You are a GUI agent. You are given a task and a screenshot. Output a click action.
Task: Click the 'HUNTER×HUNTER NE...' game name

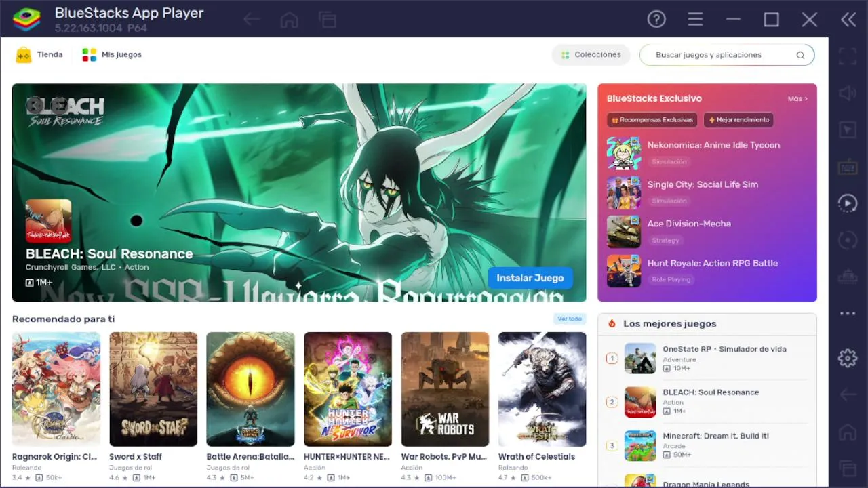[x=347, y=457]
